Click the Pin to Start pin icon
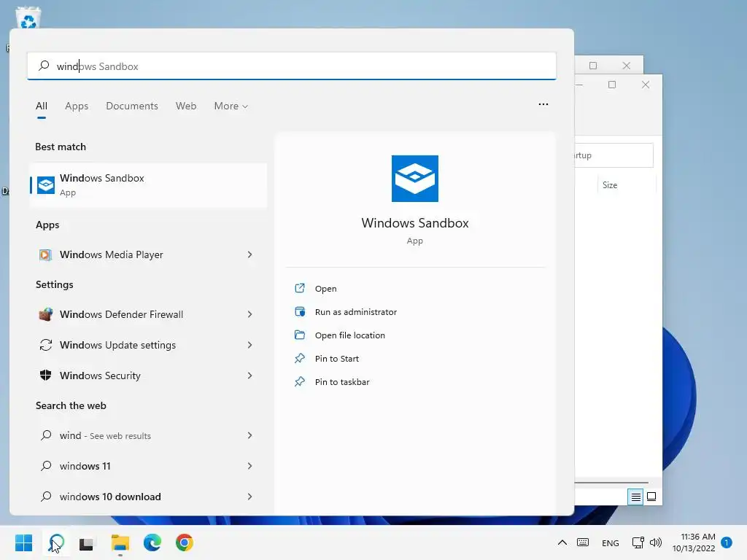This screenshot has width=747, height=560. point(300,358)
